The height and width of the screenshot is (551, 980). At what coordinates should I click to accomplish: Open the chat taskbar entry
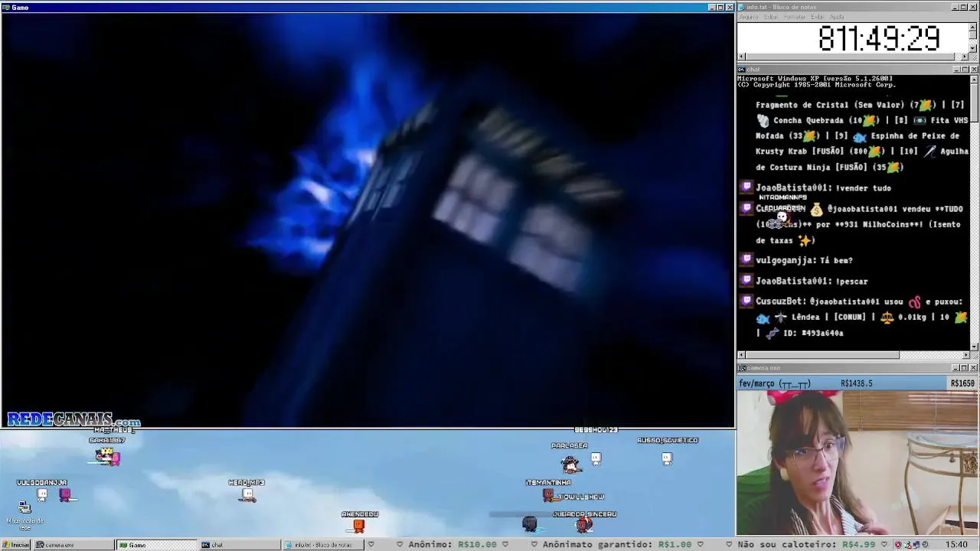pos(240,545)
